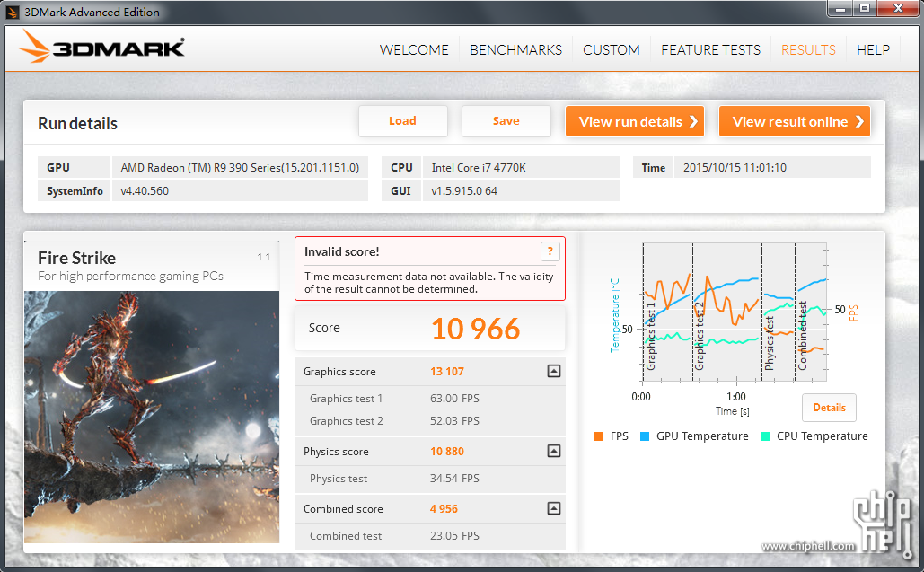924x572 pixels.
Task: Go to the CUSTOM tab
Action: pos(612,50)
